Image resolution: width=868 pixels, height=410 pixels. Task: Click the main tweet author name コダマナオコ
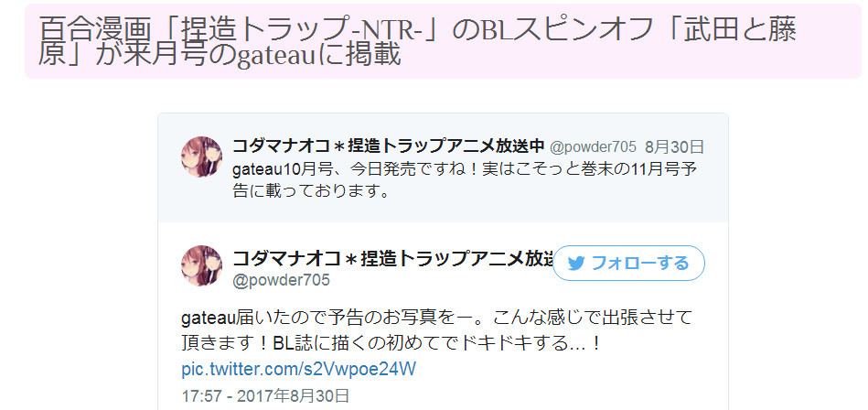click(392, 259)
